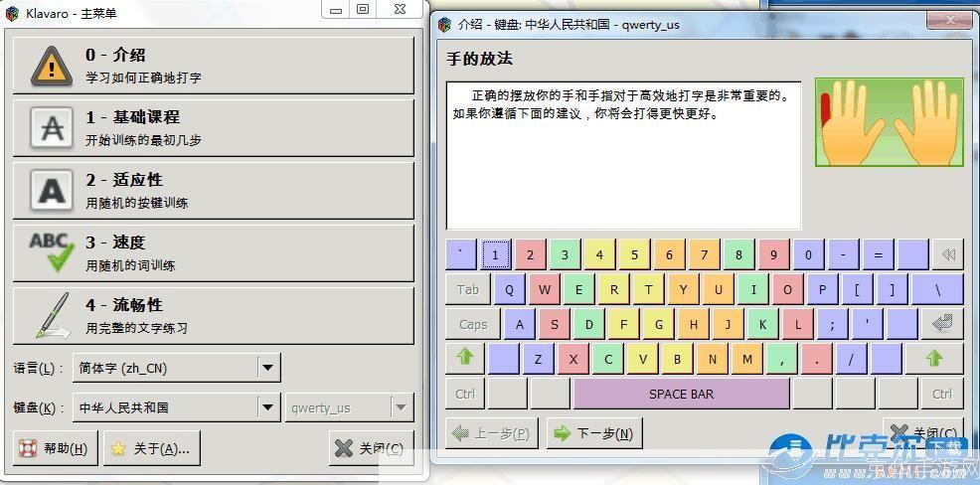
Task: Click the lifebuoy icon on the help button
Action: tap(28, 448)
